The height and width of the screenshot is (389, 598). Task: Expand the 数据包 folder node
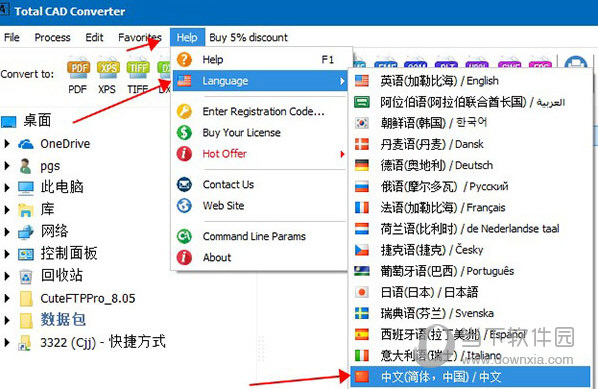point(6,320)
